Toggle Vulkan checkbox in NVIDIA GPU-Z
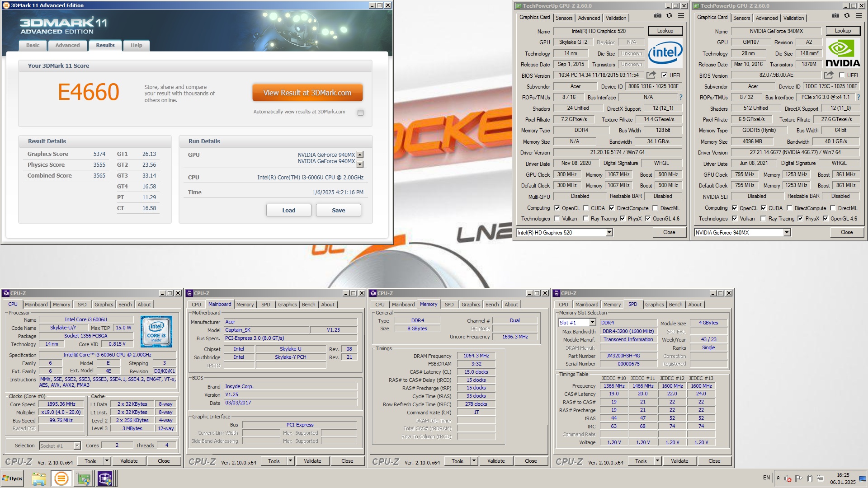The height and width of the screenshot is (488, 868). coord(735,219)
